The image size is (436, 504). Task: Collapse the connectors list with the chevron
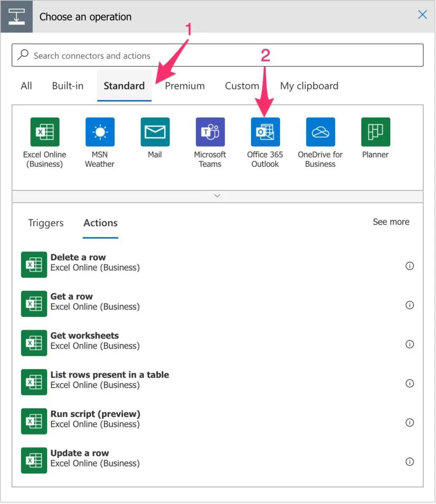[218, 196]
